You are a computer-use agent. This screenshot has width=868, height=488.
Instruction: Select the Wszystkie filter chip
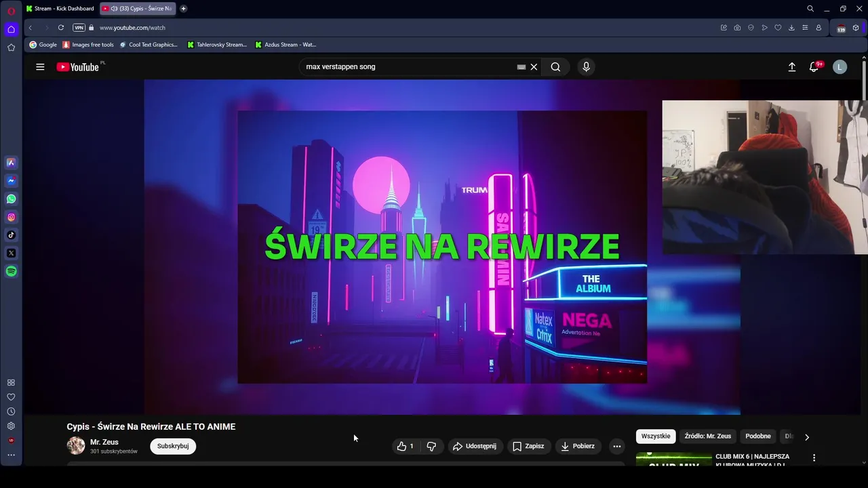coord(656,436)
